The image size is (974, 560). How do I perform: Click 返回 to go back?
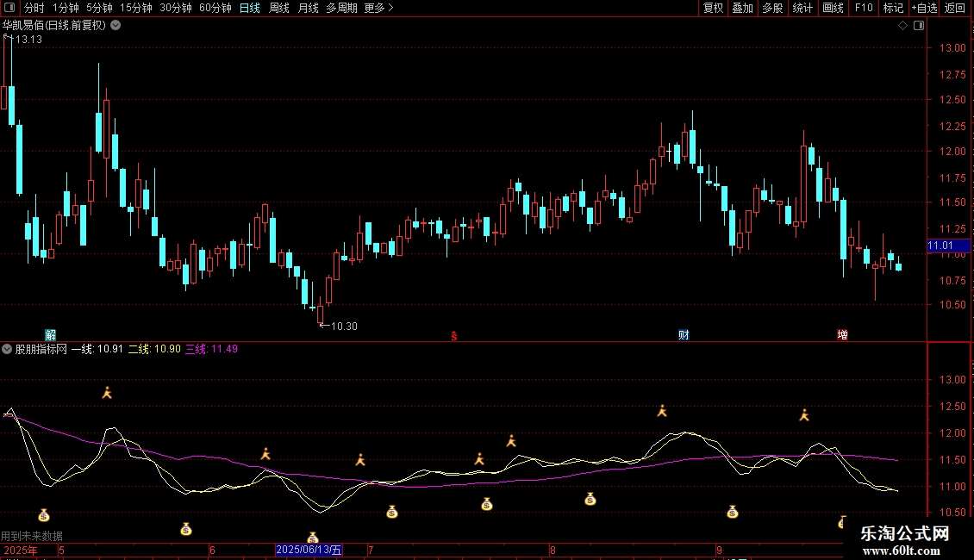pos(955,8)
